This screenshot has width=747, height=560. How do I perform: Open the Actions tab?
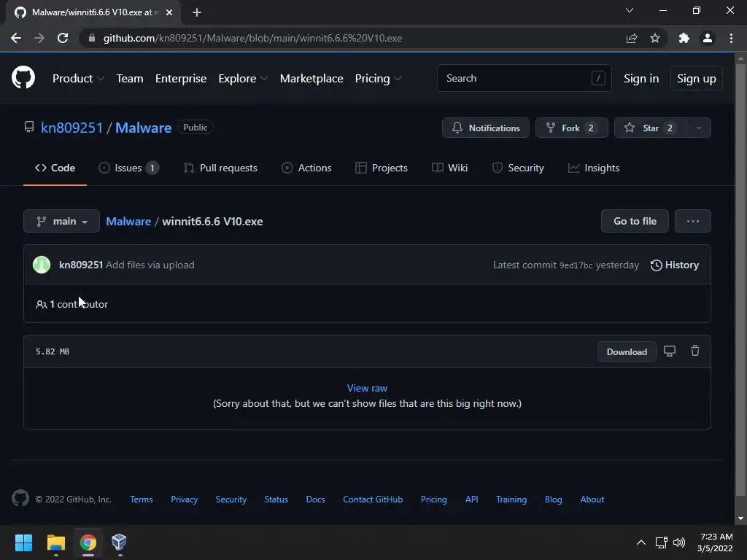(306, 168)
